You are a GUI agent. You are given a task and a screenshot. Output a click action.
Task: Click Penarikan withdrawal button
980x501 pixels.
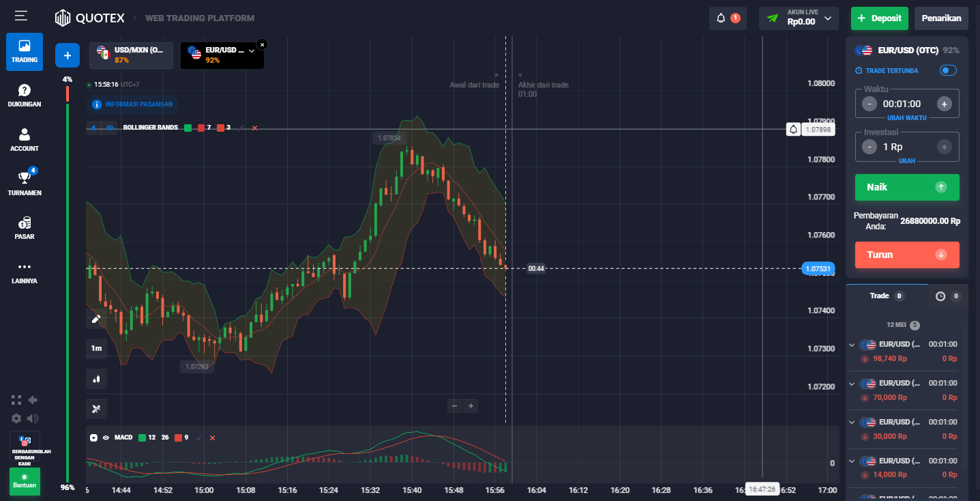pyautogui.click(x=941, y=18)
